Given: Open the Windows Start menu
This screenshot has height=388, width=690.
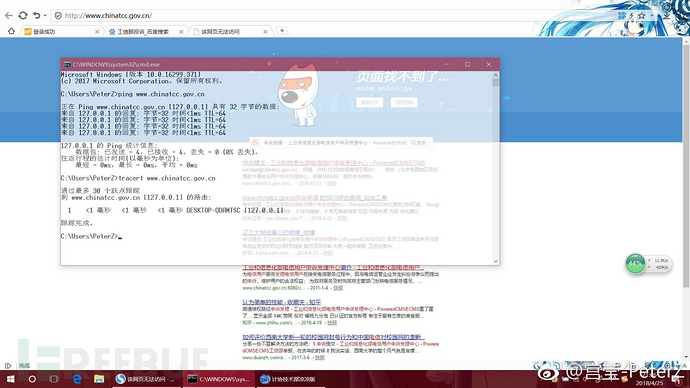Looking at the screenshot, I should 10,379.
